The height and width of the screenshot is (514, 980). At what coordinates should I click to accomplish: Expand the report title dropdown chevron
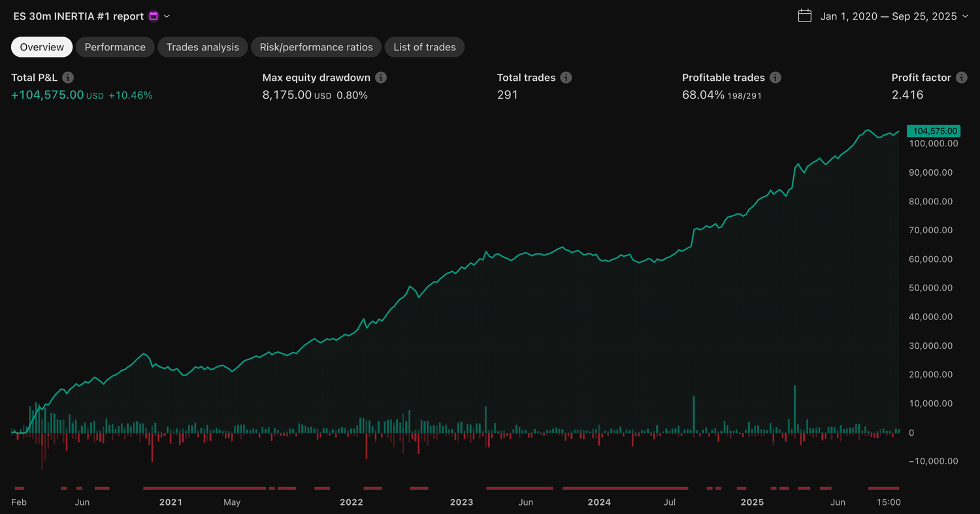click(167, 16)
